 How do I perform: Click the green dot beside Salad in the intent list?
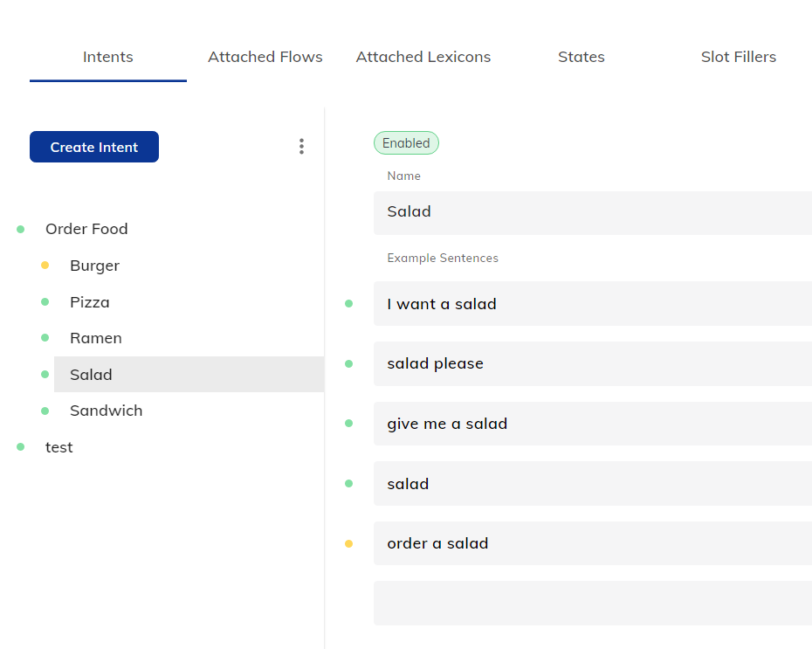(x=45, y=374)
